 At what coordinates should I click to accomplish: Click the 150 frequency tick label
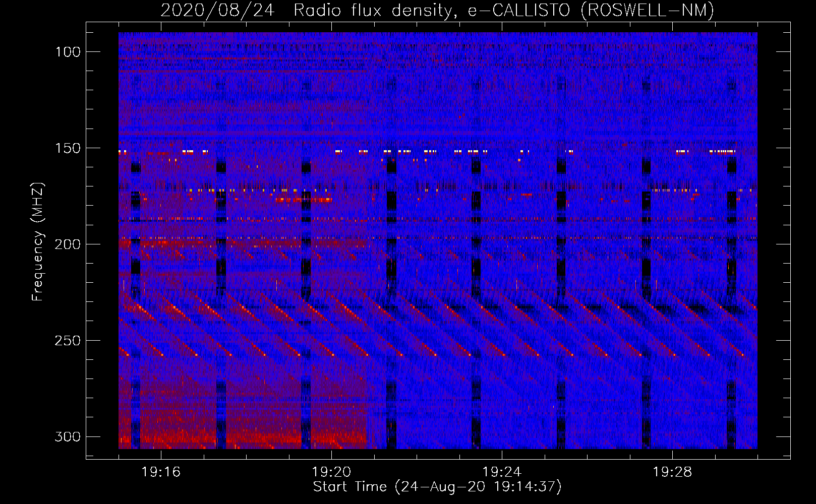click(x=68, y=148)
